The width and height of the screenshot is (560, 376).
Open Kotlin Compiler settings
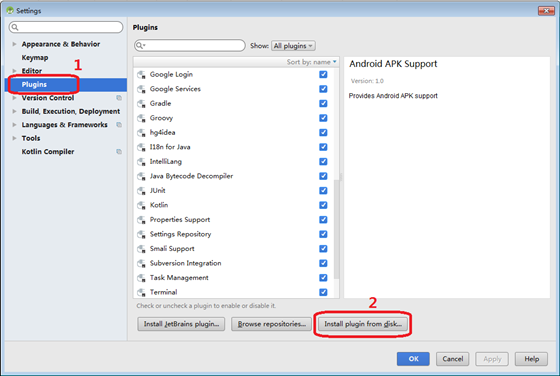click(x=48, y=152)
